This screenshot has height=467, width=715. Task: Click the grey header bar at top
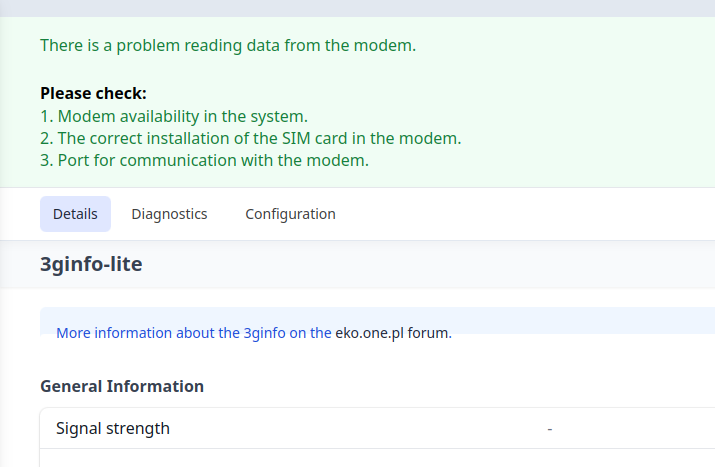point(358,8)
